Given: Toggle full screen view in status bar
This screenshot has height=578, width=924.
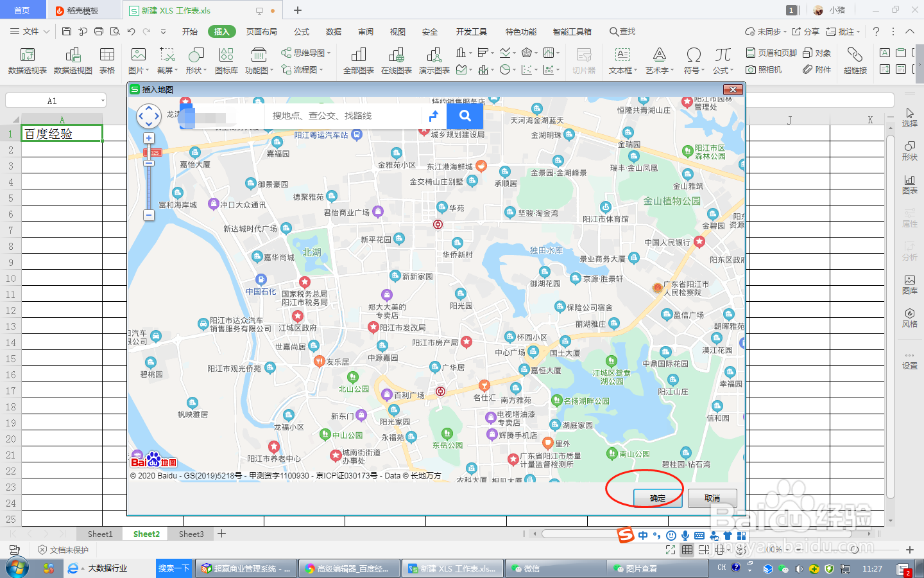Looking at the screenshot, I should point(671,550).
